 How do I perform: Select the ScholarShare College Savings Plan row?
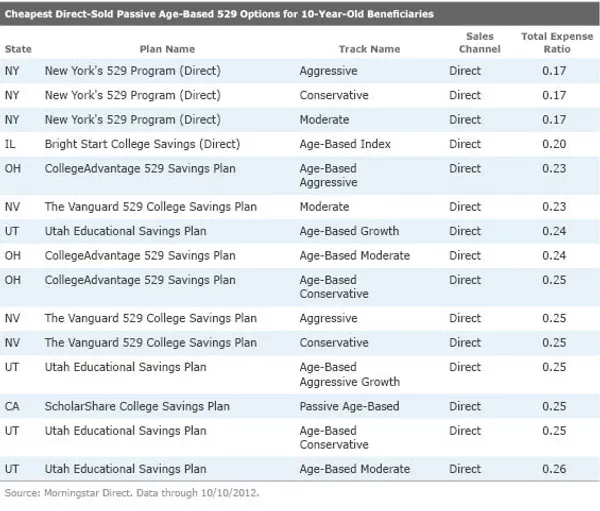[x=139, y=407]
